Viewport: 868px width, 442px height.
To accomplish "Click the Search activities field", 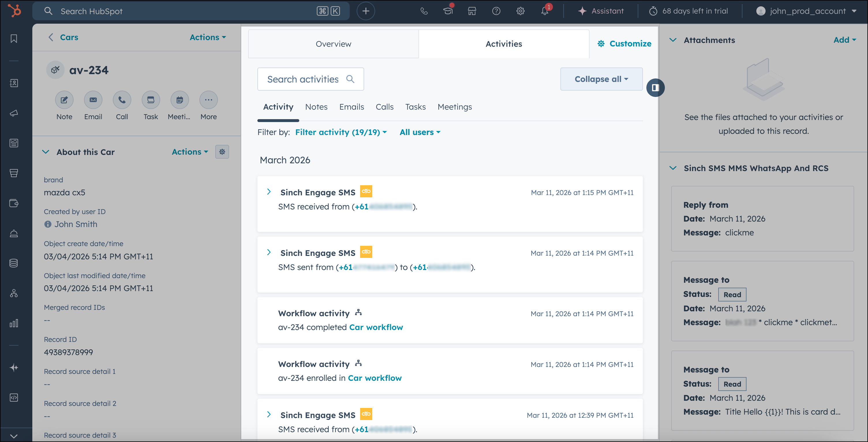I will click(x=310, y=79).
